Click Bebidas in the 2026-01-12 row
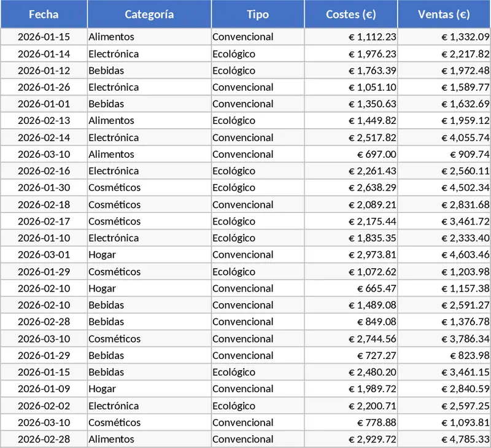This screenshot has width=491, height=448. [106, 71]
